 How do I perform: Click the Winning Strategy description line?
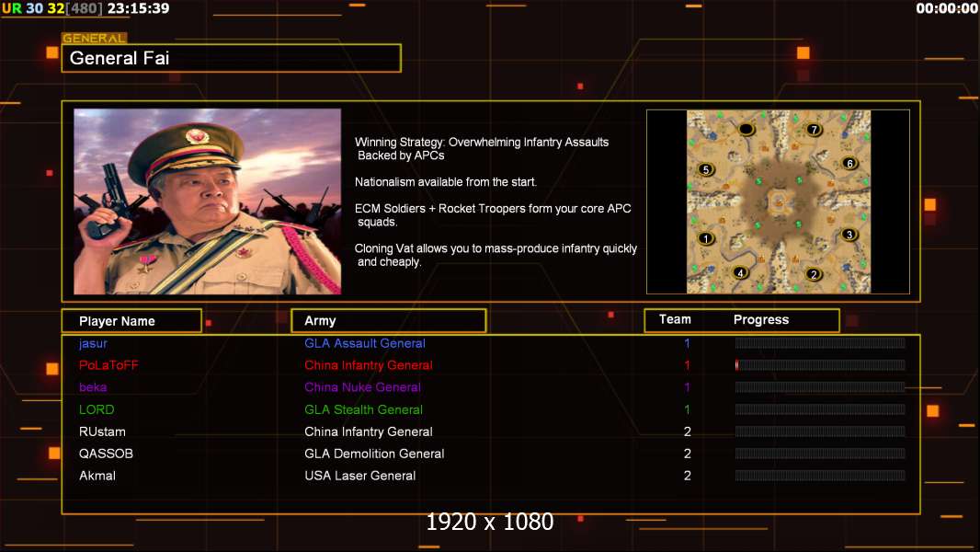(482, 149)
